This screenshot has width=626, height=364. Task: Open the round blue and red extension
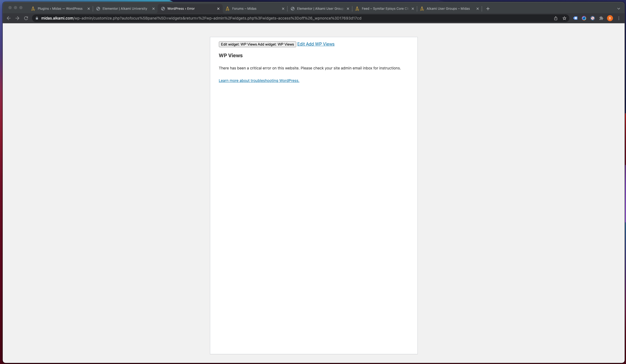pos(584,18)
